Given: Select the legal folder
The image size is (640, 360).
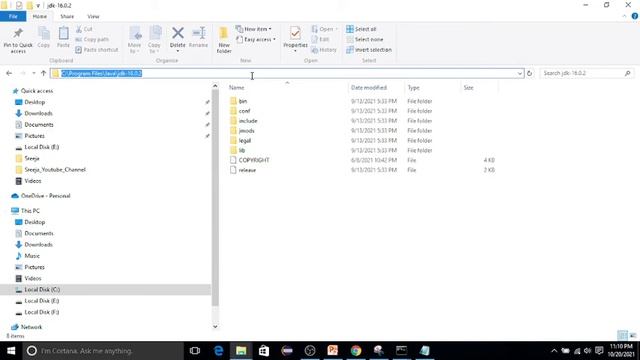Looking at the screenshot, I should coord(244,140).
